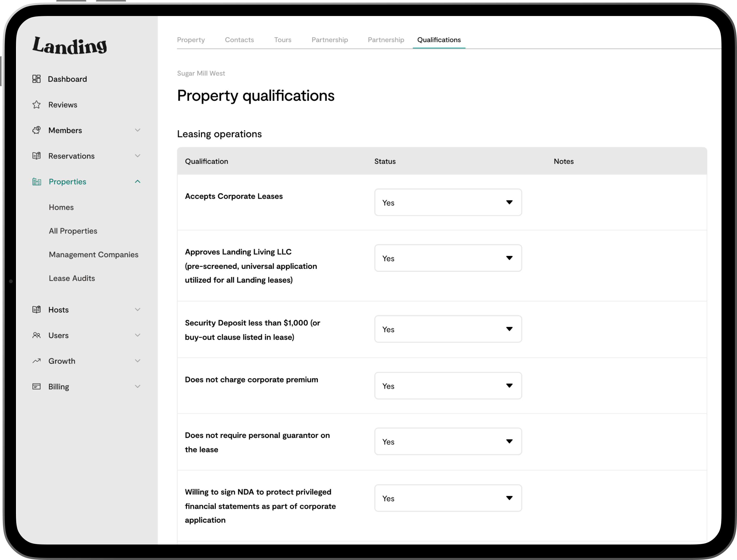Image resolution: width=737 pixels, height=560 pixels.
Task: Click the Growth trend arrow icon
Action: point(36,361)
